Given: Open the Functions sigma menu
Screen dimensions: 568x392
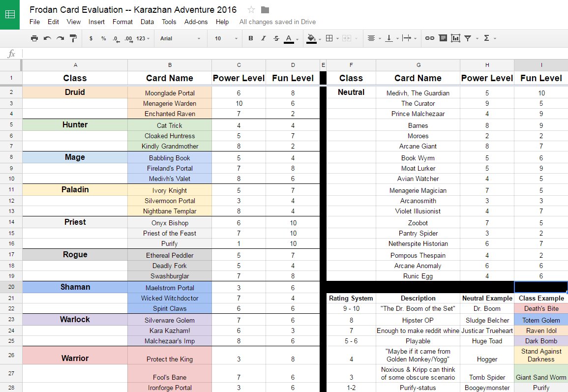Looking at the screenshot, I should [x=486, y=38].
